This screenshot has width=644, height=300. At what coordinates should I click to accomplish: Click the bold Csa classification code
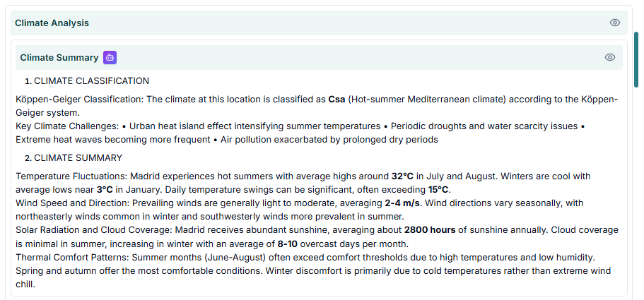[x=336, y=100]
